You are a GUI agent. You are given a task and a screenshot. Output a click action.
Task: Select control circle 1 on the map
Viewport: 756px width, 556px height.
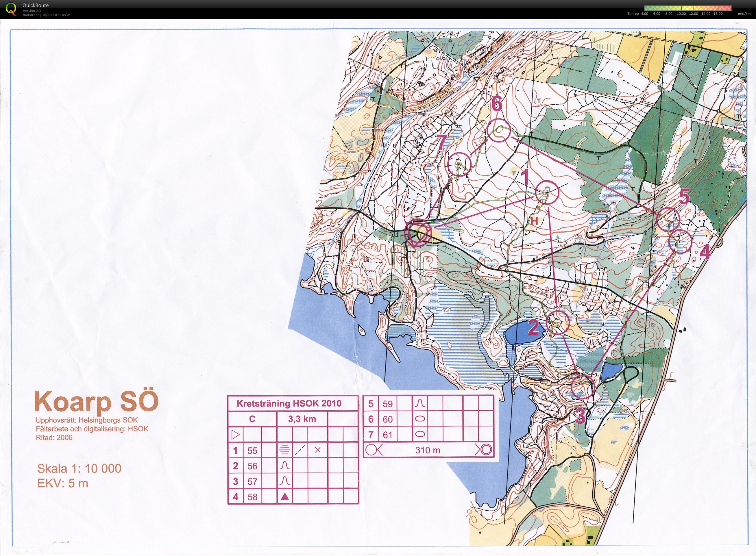coord(547,192)
